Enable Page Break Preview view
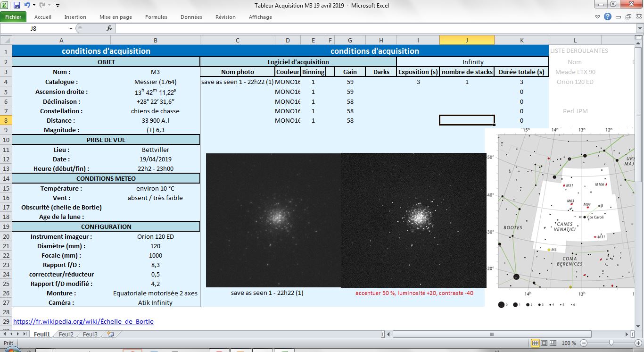 coord(553,343)
